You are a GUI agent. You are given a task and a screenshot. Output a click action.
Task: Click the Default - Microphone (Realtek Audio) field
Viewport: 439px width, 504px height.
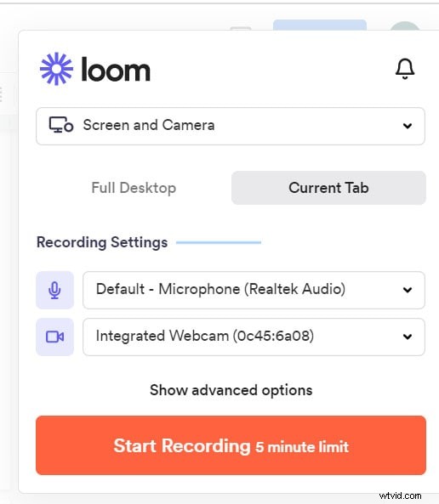pyautogui.click(x=254, y=290)
